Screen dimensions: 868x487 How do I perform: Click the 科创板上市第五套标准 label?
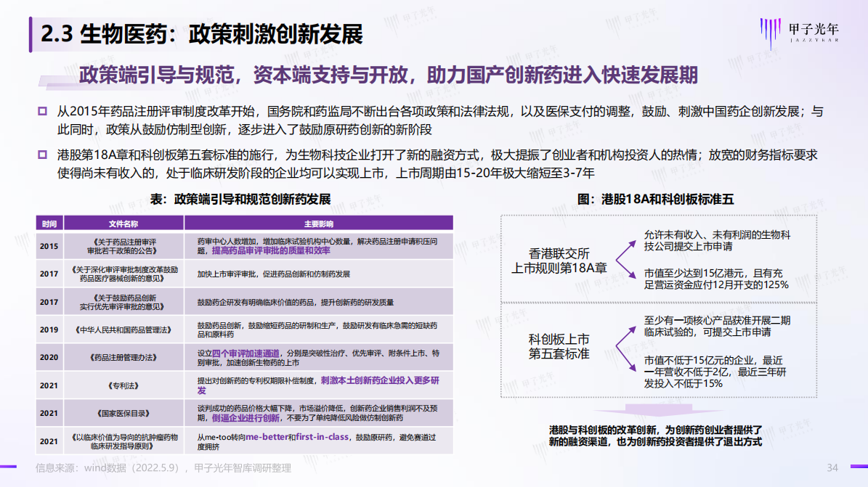pyautogui.click(x=559, y=347)
